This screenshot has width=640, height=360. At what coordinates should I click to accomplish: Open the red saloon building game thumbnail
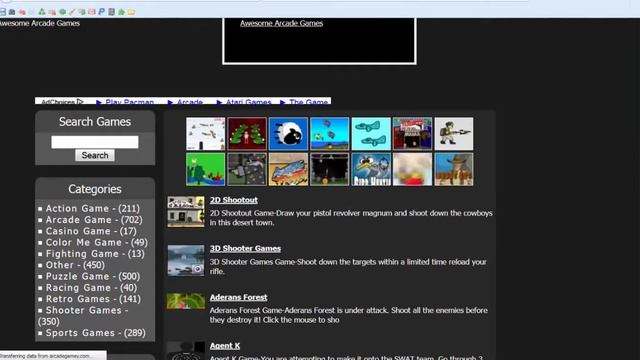[x=412, y=134]
